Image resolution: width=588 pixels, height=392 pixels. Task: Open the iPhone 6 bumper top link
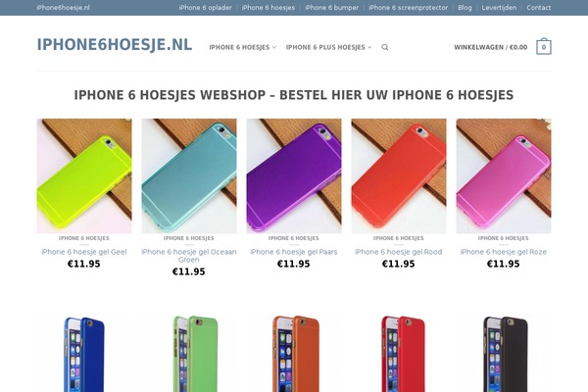[x=332, y=8]
